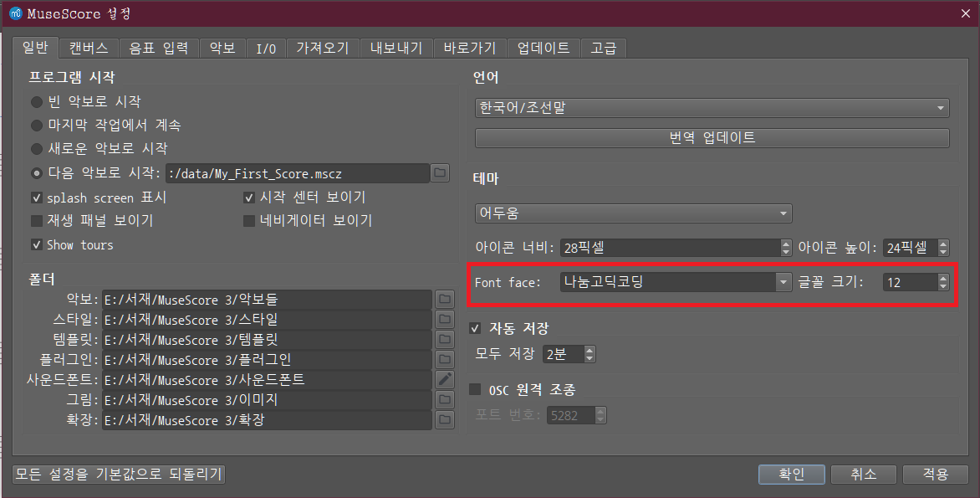
Task: Click the MuseScore logo in title bar
Action: pyautogui.click(x=16, y=13)
